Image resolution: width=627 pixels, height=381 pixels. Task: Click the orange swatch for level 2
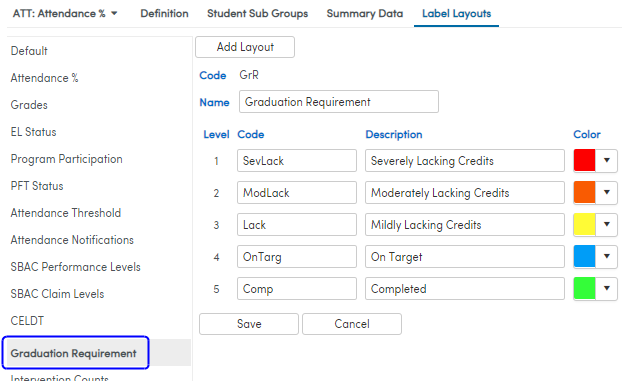click(585, 192)
